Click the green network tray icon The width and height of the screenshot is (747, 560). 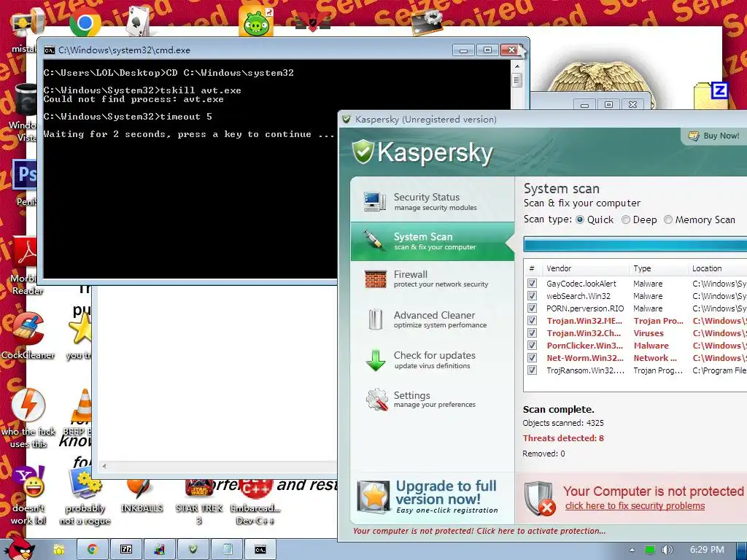[649, 550]
